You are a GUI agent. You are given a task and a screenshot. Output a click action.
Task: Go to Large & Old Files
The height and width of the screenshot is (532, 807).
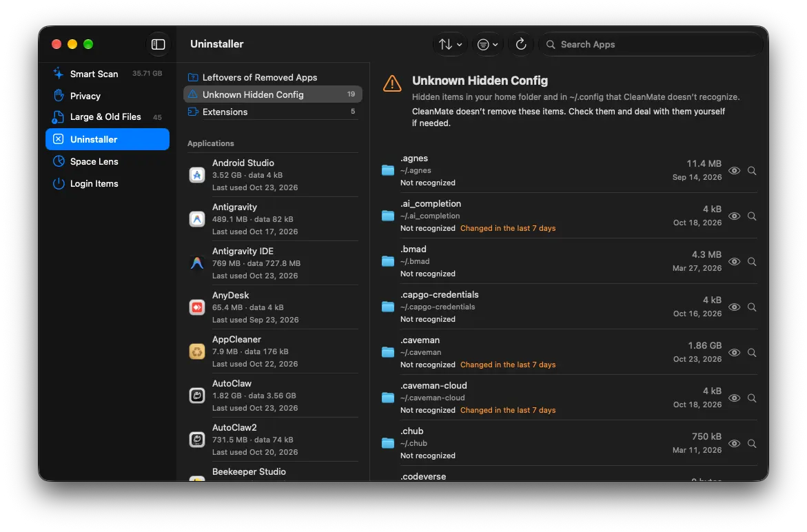pyautogui.click(x=108, y=116)
